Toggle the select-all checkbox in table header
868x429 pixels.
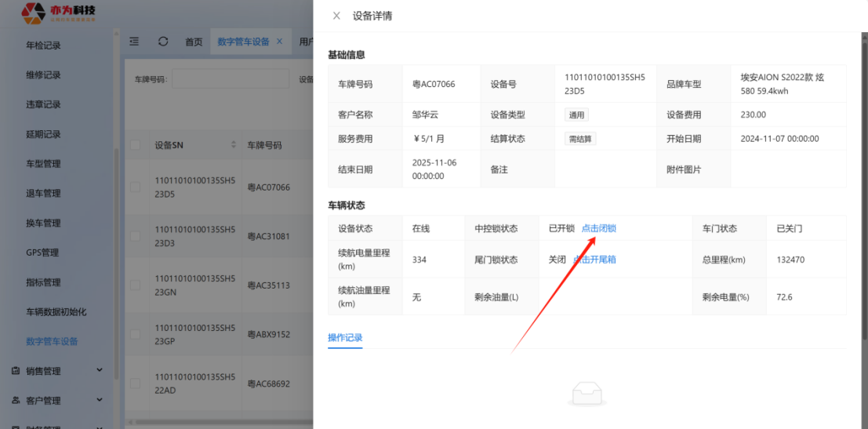136,145
